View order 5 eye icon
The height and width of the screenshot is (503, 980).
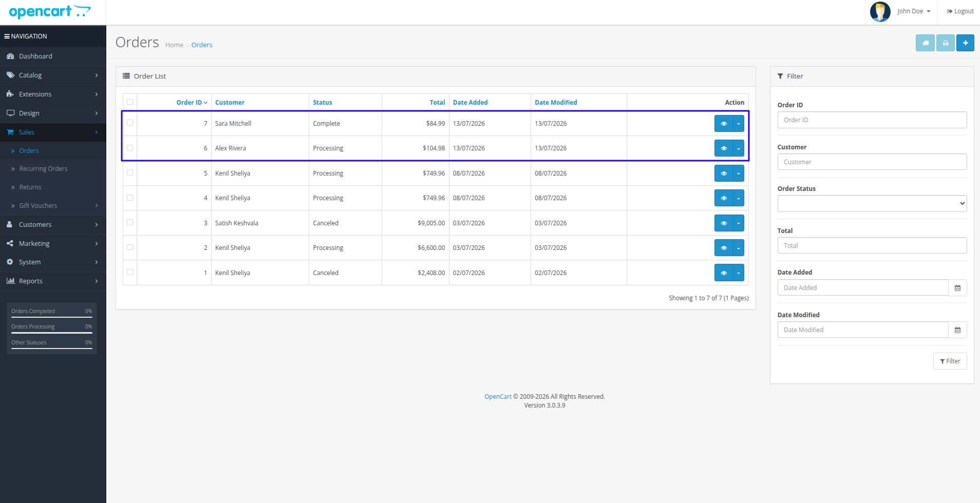click(x=724, y=173)
